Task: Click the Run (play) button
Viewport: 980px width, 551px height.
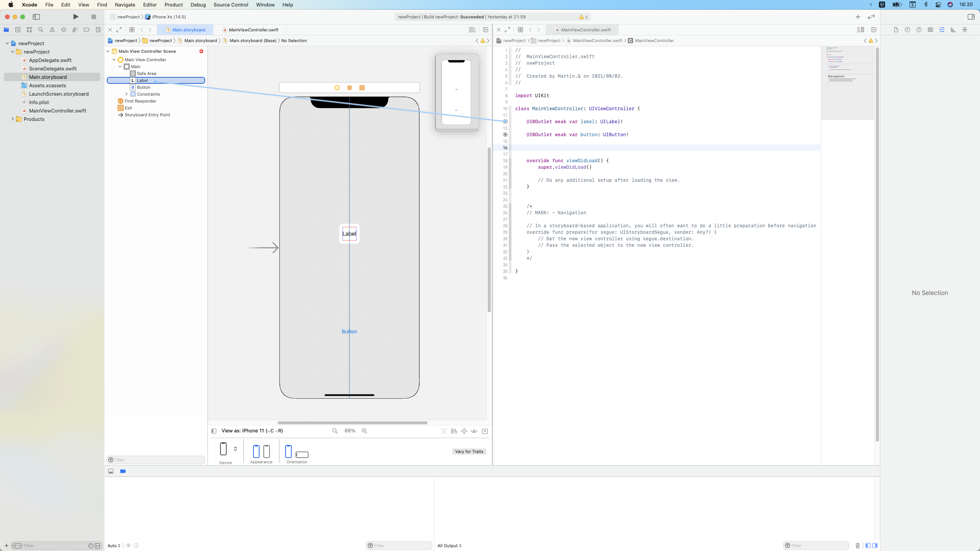Action: [x=76, y=17]
